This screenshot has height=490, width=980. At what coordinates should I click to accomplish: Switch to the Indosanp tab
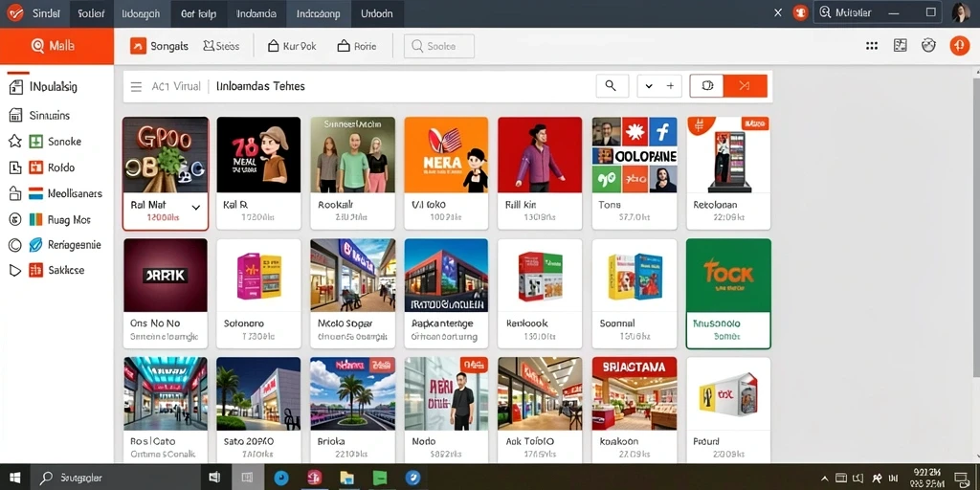click(x=318, y=13)
